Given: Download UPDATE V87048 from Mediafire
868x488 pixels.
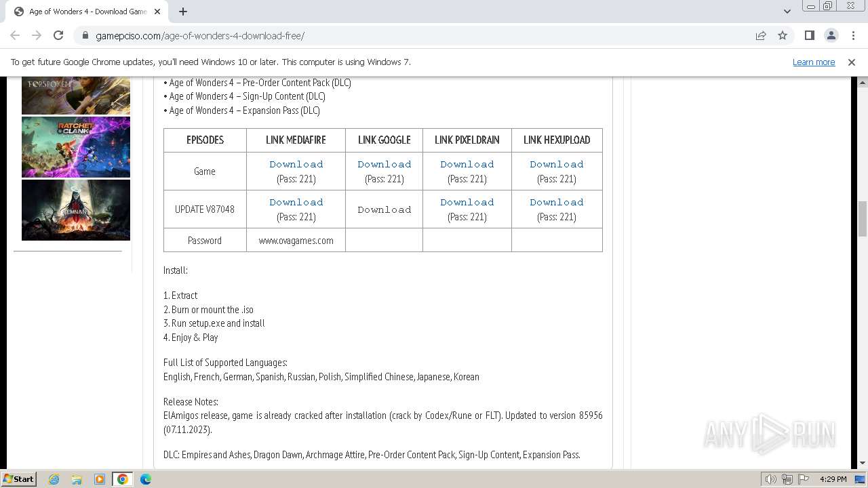Looking at the screenshot, I should (296, 202).
